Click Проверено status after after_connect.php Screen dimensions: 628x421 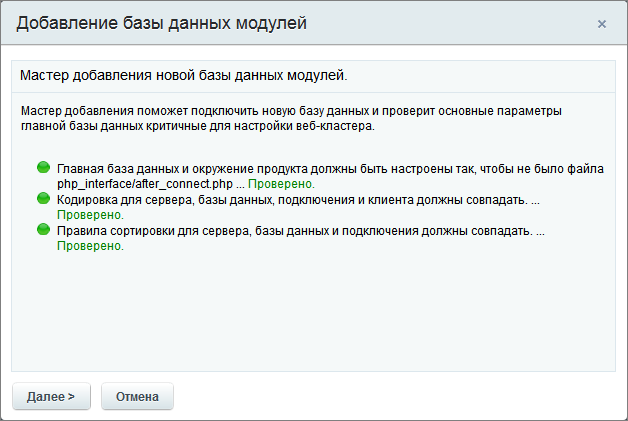tap(282, 185)
